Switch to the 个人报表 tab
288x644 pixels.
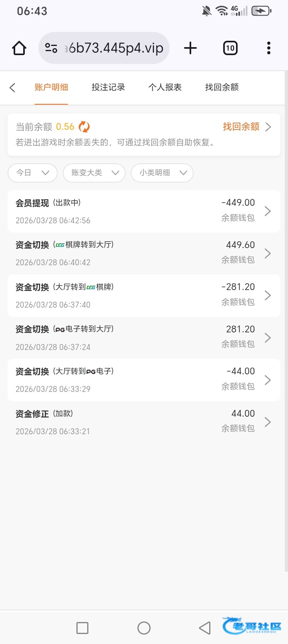click(x=165, y=87)
